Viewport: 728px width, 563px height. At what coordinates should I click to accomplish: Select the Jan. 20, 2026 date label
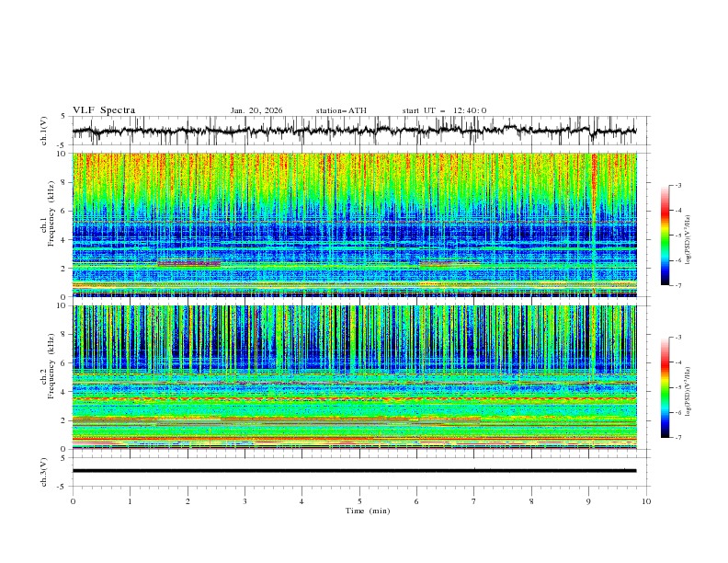[x=256, y=110]
